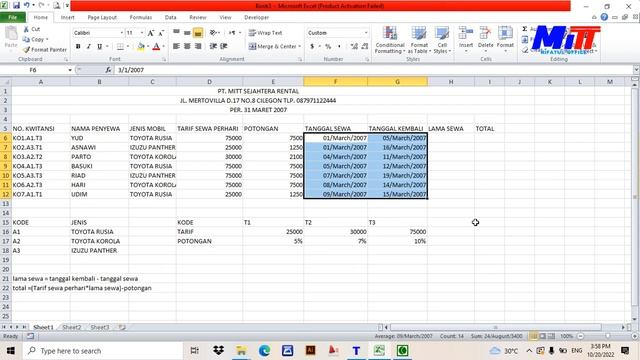Click the decrease indent icon
Viewport: 640px width, 360px height.
[213, 46]
